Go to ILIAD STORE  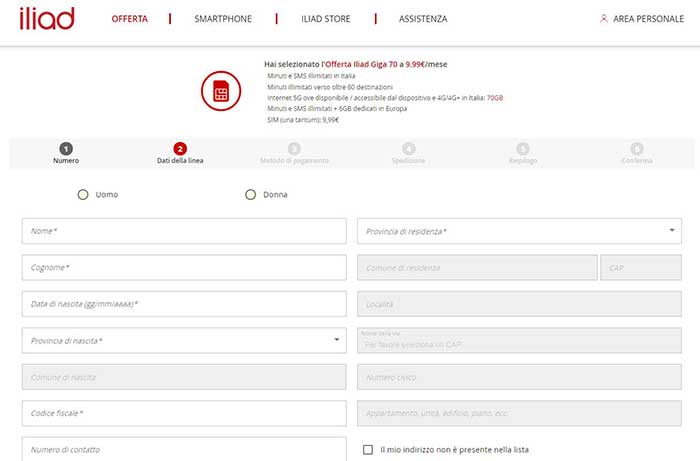pos(326,19)
